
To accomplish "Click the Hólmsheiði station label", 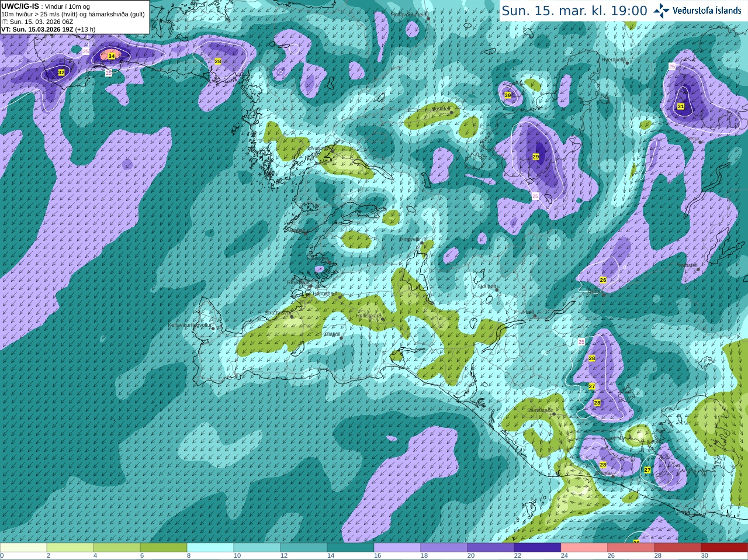I will [325, 293].
